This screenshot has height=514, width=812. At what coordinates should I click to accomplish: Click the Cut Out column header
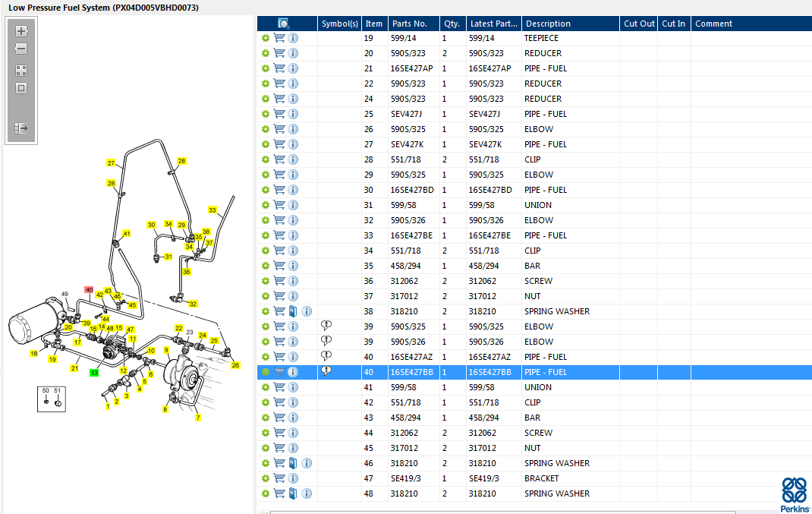click(x=638, y=24)
